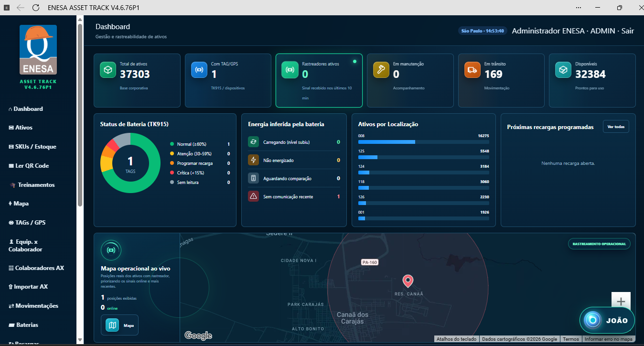Click the bar for location 125
The height and width of the screenshot is (346, 644).
tap(424, 157)
